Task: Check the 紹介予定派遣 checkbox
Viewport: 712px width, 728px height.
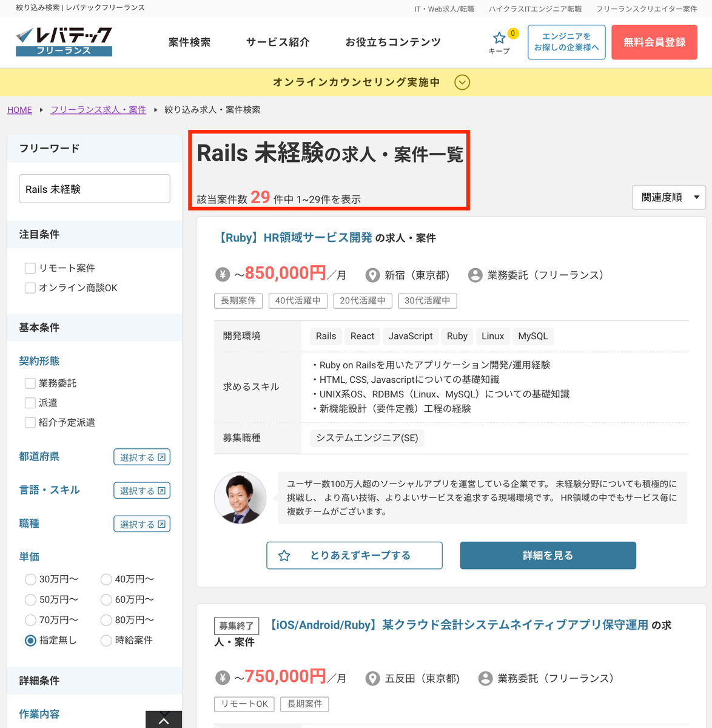Action: (30, 422)
